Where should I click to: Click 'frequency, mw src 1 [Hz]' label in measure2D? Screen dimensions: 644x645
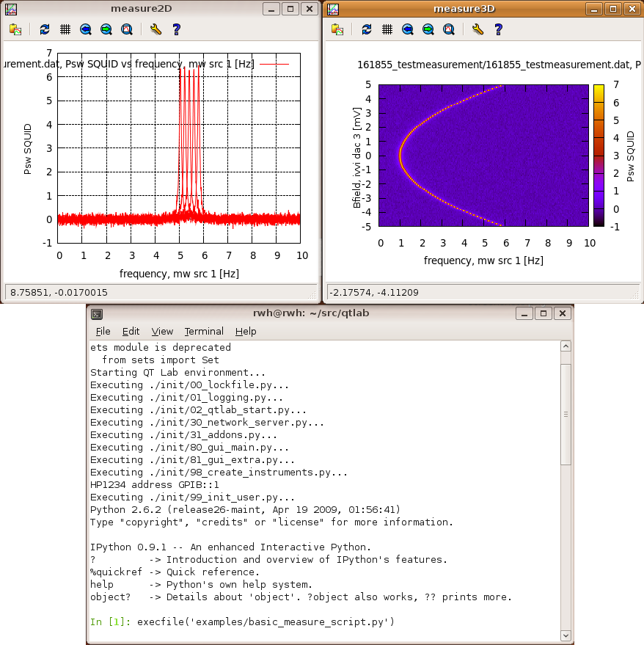[x=179, y=274]
